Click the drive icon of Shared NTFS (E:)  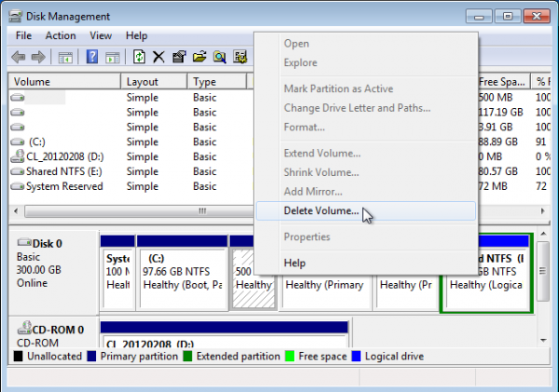click(x=18, y=171)
